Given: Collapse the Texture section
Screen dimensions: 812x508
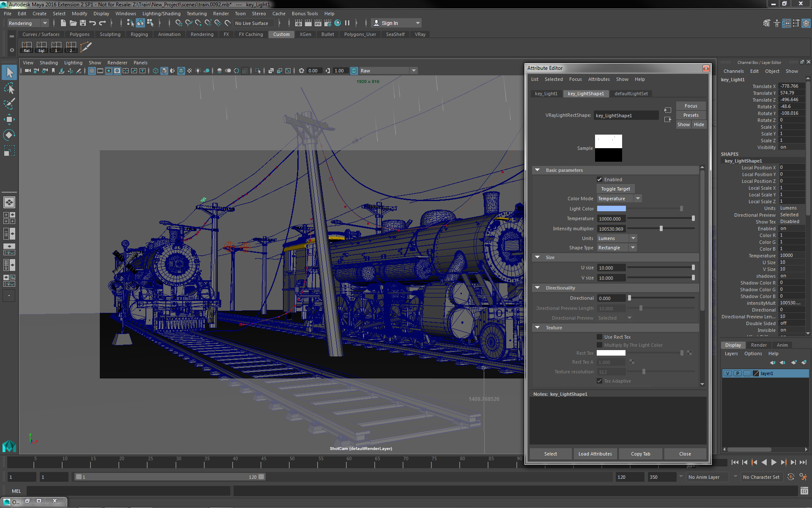Looking at the screenshot, I should pyautogui.click(x=538, y=328).
